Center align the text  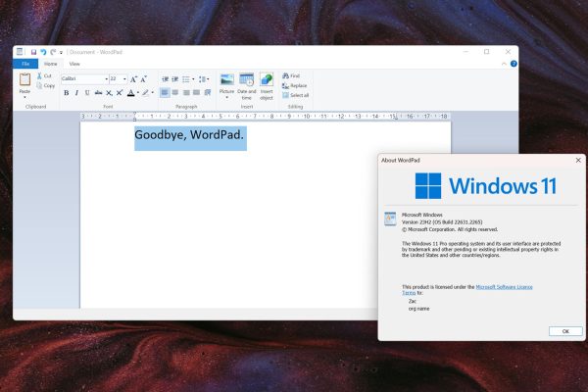tap(175, 93)
